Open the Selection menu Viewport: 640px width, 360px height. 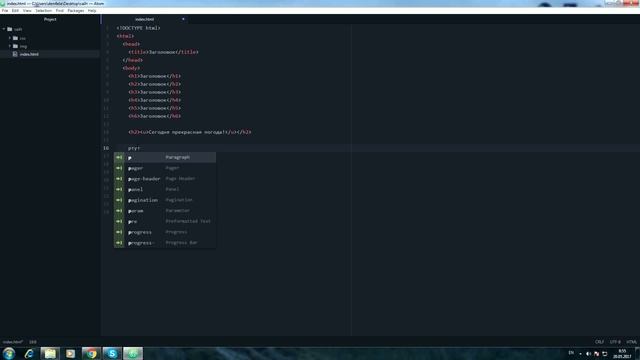click(43, 11)
